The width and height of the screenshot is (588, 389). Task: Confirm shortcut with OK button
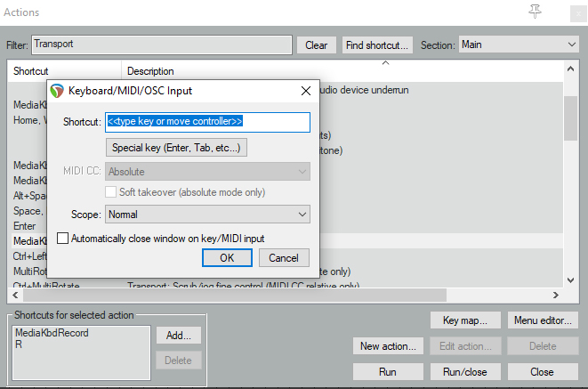227,258
